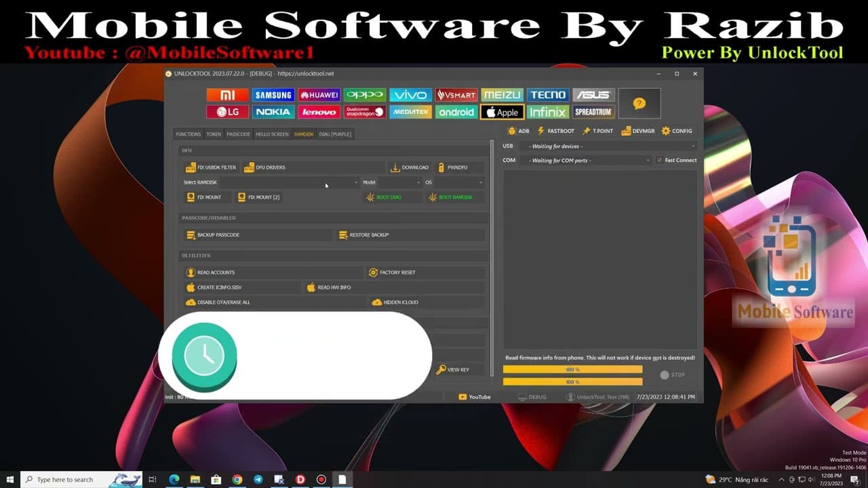Click the DEBUG status bar item
This screenshot has width=868, height=488.
532,397
